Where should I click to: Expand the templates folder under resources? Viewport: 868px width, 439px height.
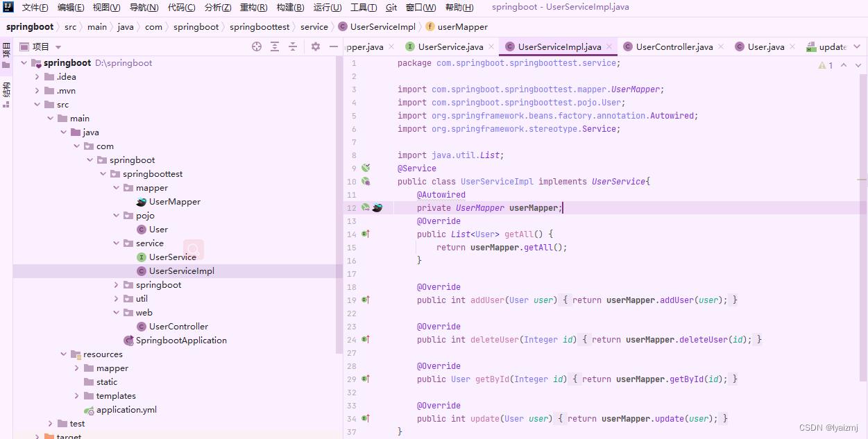click(76, 395)
